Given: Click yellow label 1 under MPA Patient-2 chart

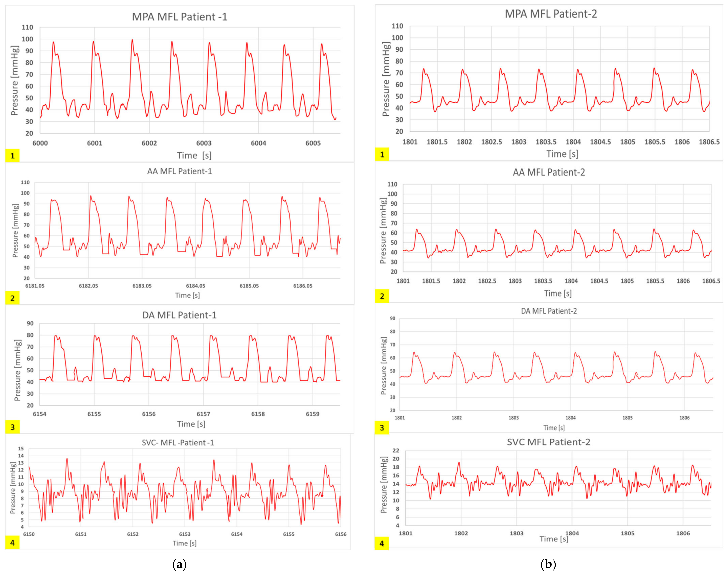Looking at the screenshot, I should pyautogui.click(x=382, y=155).
